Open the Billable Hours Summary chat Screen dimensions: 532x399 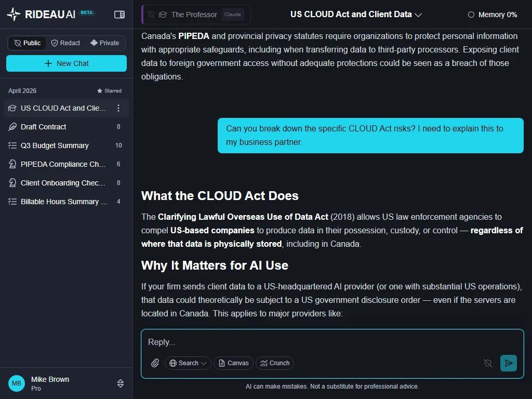click(x=66, y=202)
